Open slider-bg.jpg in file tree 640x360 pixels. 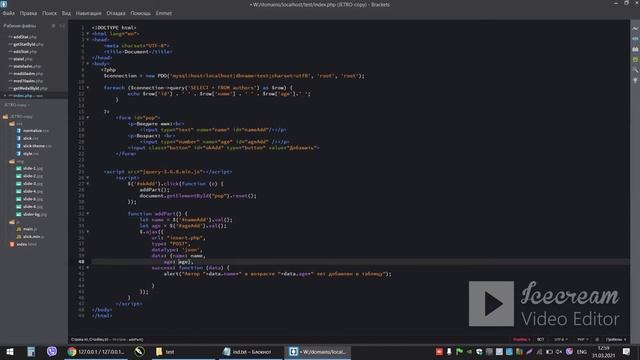coord(35,214)
